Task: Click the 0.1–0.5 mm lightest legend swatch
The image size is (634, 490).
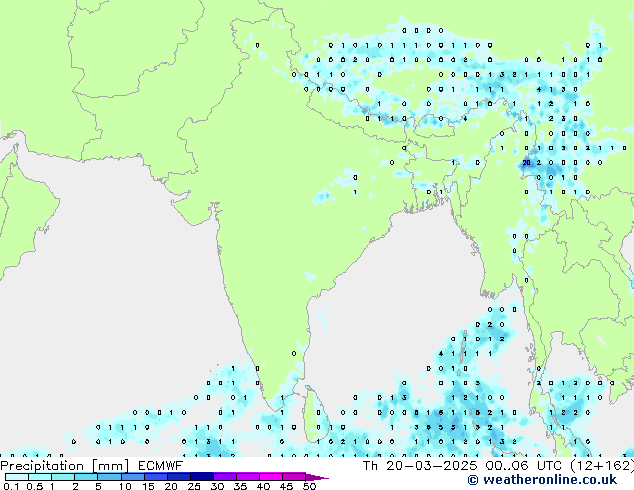Action: pyautogui.click(x=17, y=477)
